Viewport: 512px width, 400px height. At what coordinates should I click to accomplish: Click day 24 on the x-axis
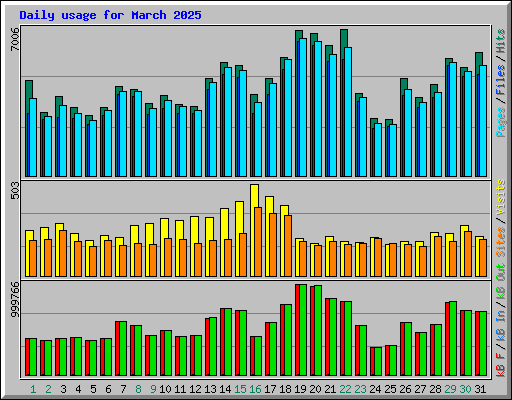pyautogui.click(x=375, y=389)
